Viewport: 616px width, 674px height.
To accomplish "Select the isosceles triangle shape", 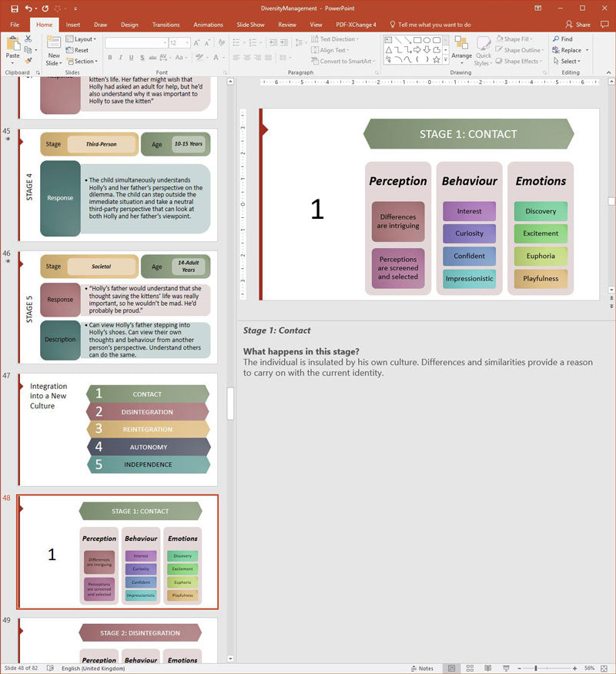I will coord(389,50).
